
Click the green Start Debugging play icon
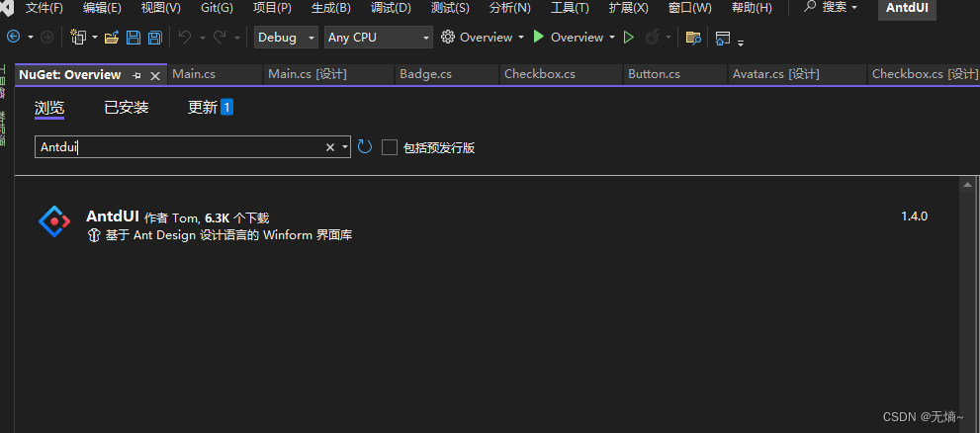tap(539, 37)
